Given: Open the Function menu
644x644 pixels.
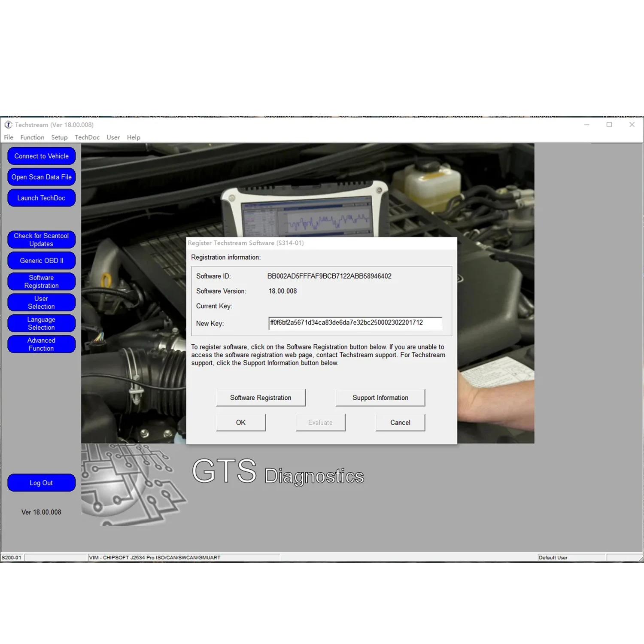Looking at the screenshot, I should pyautogui.click(x=32, y=137).
